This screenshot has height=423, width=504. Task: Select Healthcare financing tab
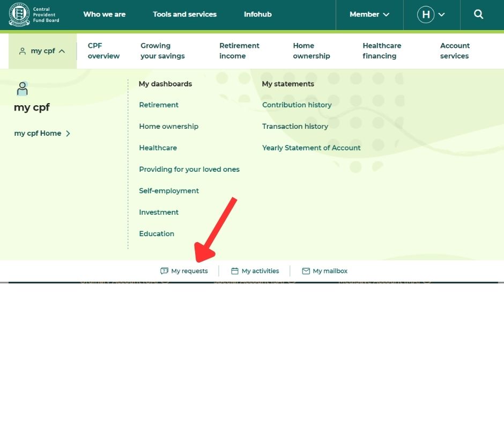pos(382,51)
